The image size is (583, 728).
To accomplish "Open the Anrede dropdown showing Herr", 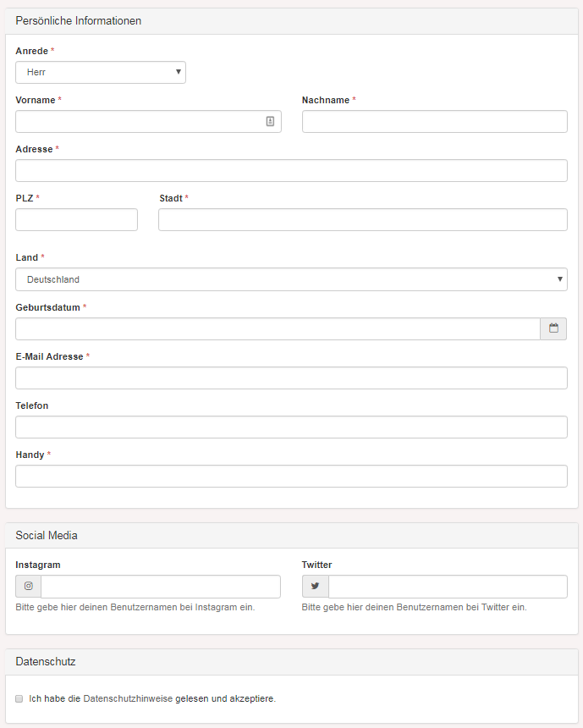I will coord(101,73).
